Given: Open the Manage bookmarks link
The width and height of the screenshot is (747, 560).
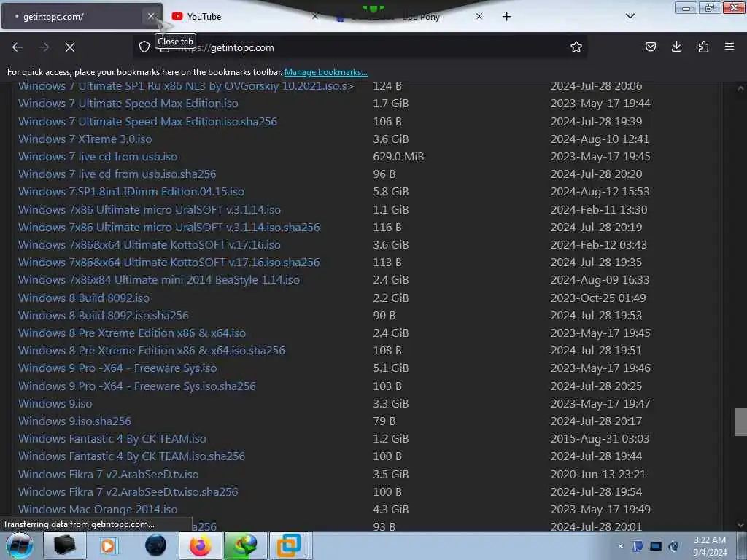Looking at the screenshot, I should tap(326, 72).
